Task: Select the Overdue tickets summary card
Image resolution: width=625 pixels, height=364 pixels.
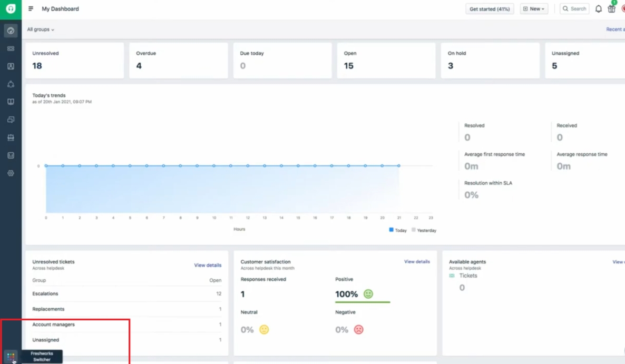Action: (x=178, y=61)
